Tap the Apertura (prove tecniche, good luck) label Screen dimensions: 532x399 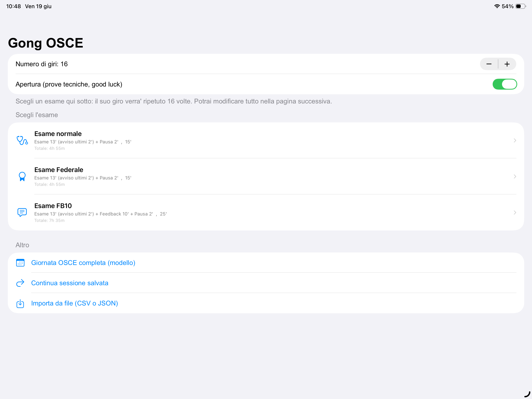coord(69,84)
